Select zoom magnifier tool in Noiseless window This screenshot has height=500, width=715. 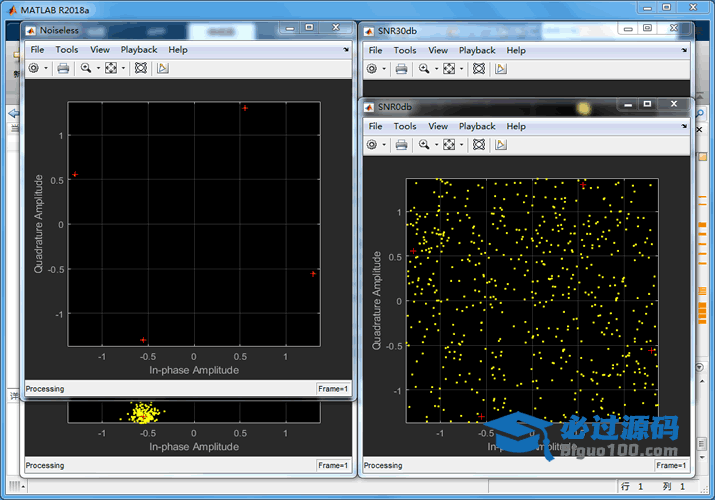[x=85, y=68]
